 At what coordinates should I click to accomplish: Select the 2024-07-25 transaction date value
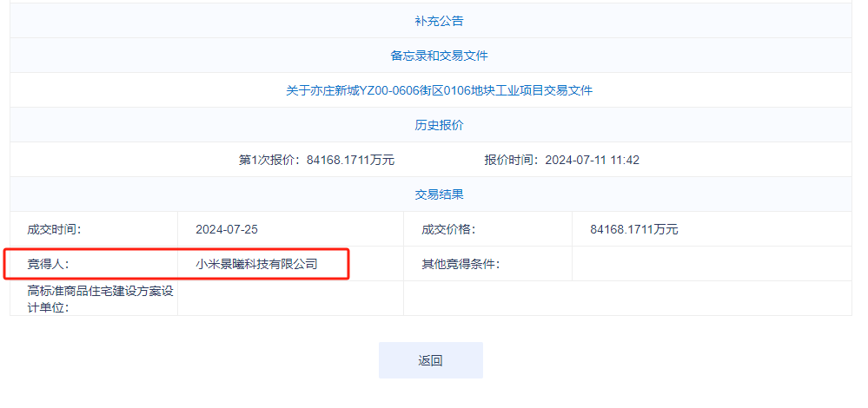click(x=227, y=229)
